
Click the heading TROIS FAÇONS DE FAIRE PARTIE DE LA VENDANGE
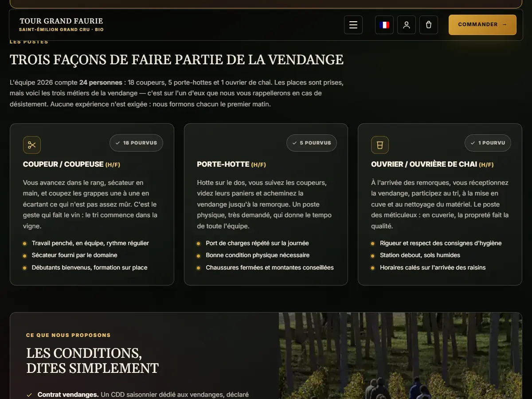coord(176,60)
